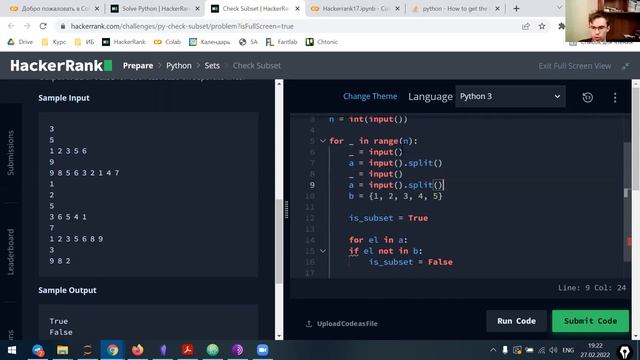
Task: Open the extensions puzzle icon
Action: coord(561,26)
